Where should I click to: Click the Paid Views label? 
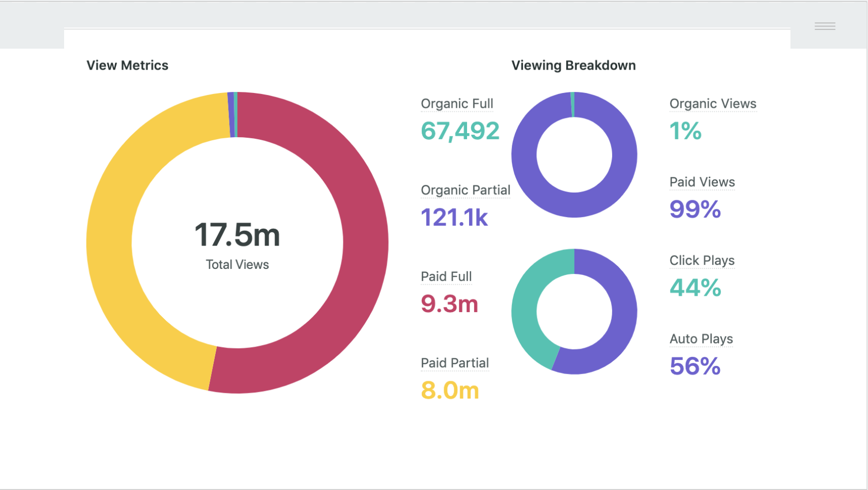click(x=702, y=182)
